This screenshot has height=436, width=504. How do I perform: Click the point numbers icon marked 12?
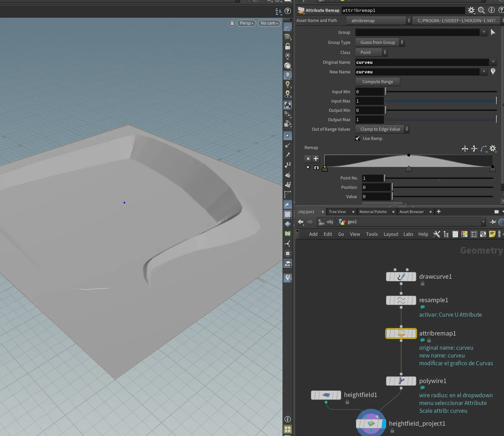point(288,165)
